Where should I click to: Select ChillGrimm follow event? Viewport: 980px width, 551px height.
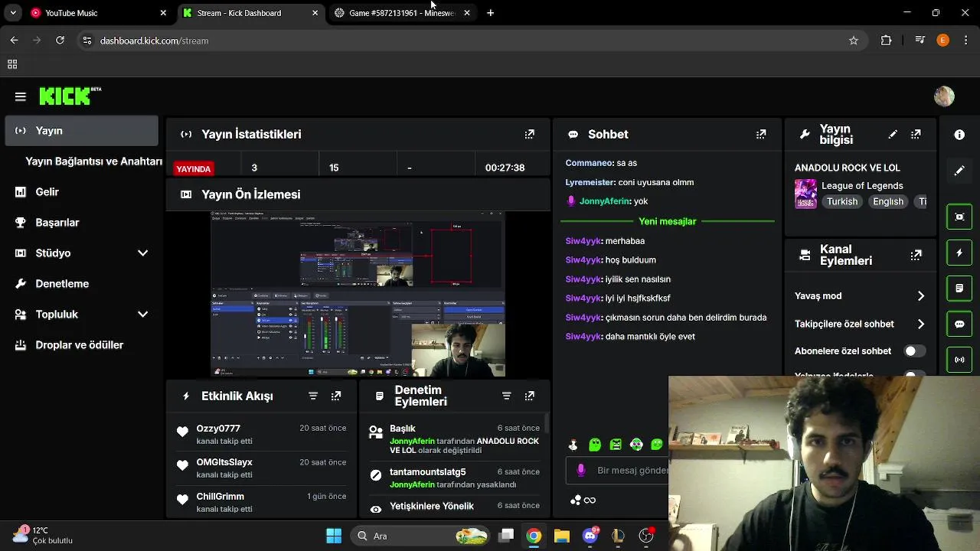(x=261, y=503)
